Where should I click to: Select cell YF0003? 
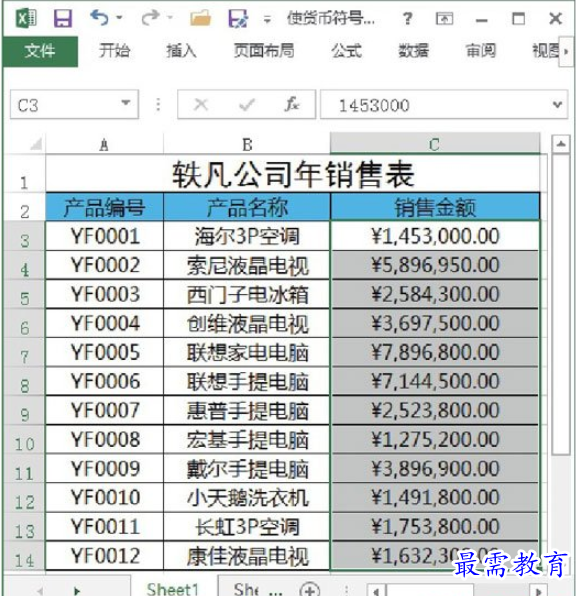click(x=104, y=294)
